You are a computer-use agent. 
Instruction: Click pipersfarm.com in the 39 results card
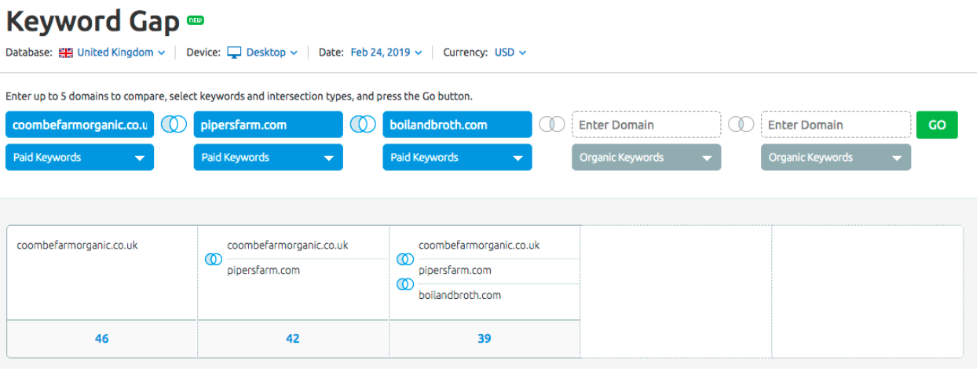click(455, 271)
